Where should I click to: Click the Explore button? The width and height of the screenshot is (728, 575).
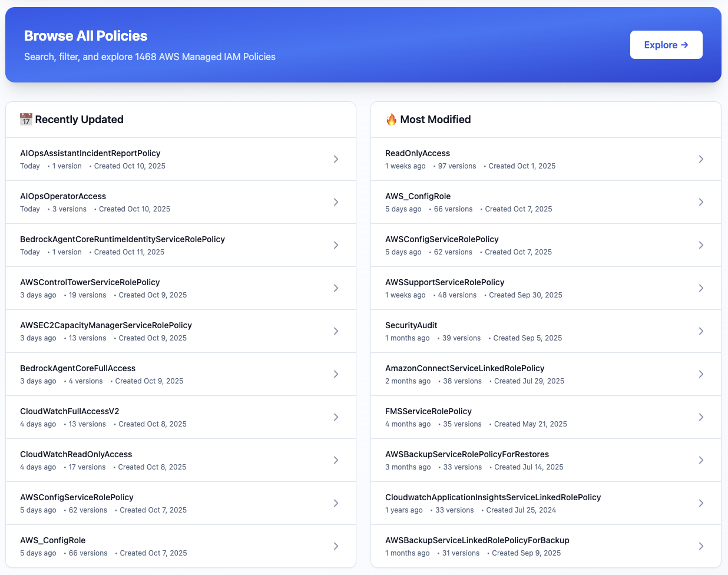[666, 45]
